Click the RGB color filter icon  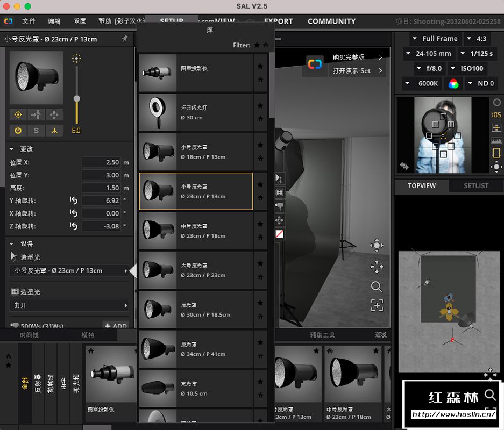pyautogui.click(x=453, y=83)
